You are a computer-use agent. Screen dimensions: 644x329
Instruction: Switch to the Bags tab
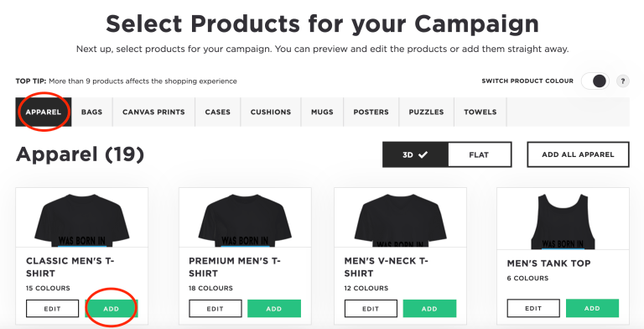click(x=91, y=112)
